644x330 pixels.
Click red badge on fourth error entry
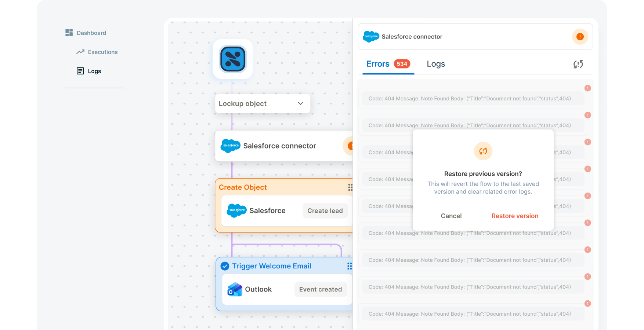pyautogui.click(x=587, y=169)
